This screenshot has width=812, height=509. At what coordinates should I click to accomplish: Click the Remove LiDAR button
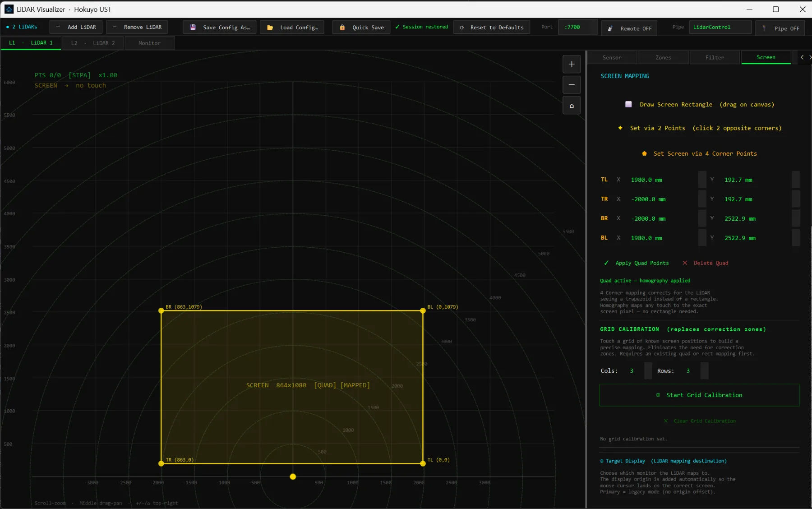click(x=137, y=27)
